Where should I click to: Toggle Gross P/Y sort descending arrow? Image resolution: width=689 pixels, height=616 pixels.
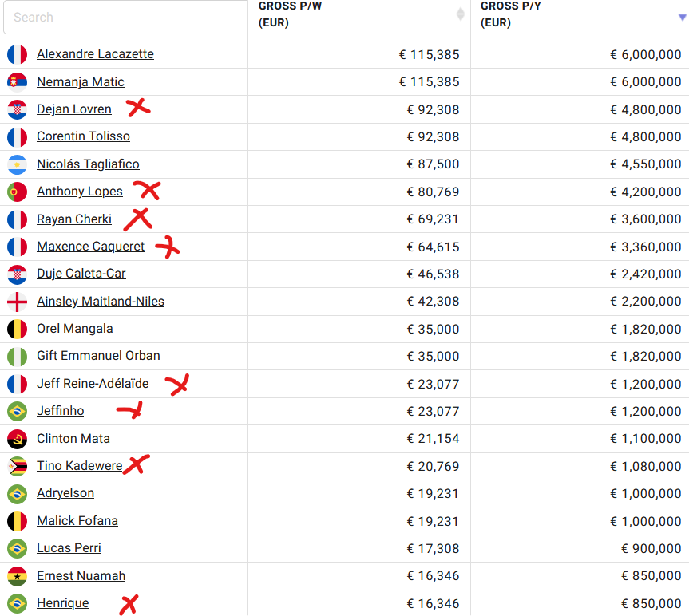click(x=683, y=18)
